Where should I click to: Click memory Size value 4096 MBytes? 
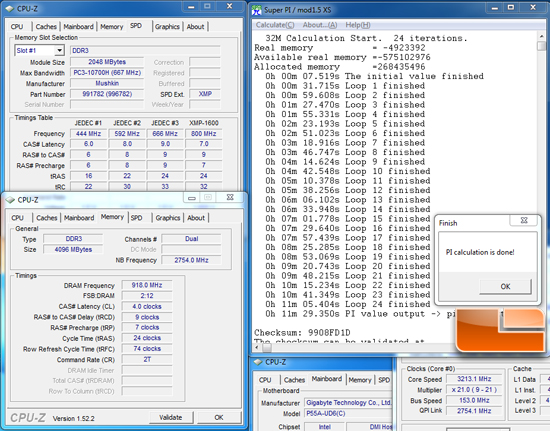pyautogui.click(x=73, y=249)
